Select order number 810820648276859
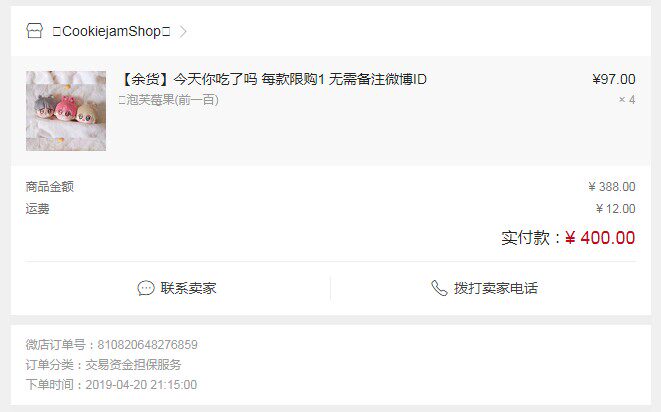Image resolution: width=661 pixels, height=412 pixels. (148, 345)
